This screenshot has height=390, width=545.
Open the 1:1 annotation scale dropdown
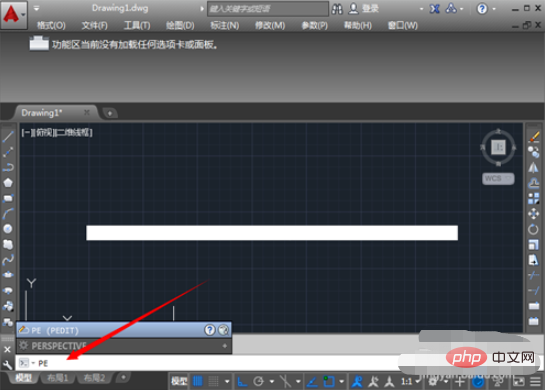(x=411, y=381)
